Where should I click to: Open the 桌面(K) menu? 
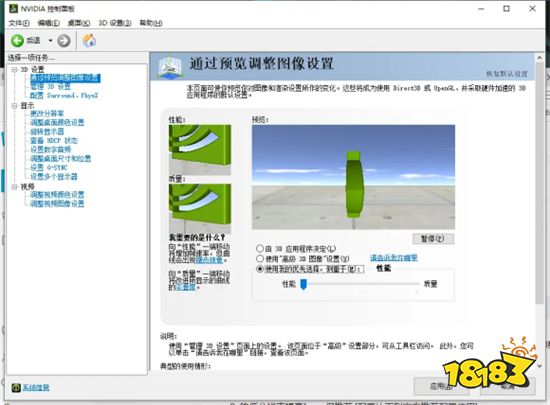coord(79,23)
